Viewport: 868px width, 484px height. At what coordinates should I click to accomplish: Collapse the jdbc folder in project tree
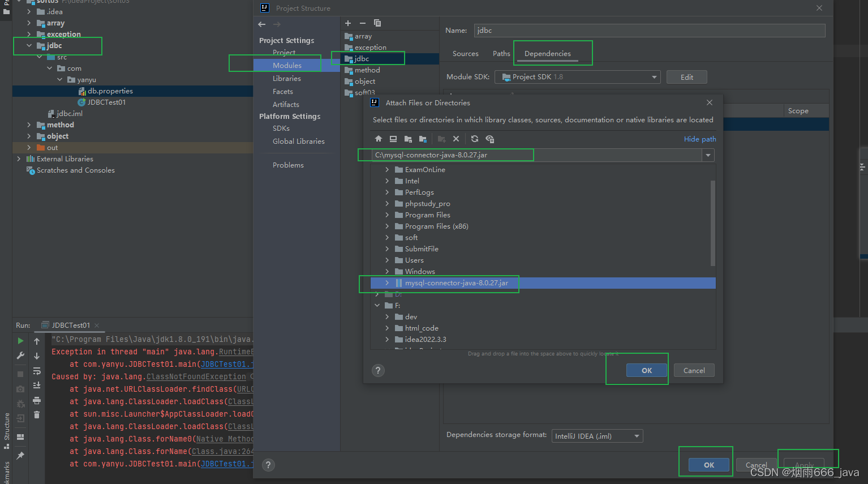point(29,45)
